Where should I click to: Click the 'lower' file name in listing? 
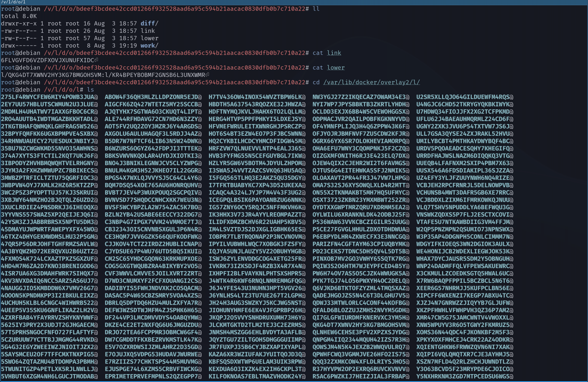(150, 38)
